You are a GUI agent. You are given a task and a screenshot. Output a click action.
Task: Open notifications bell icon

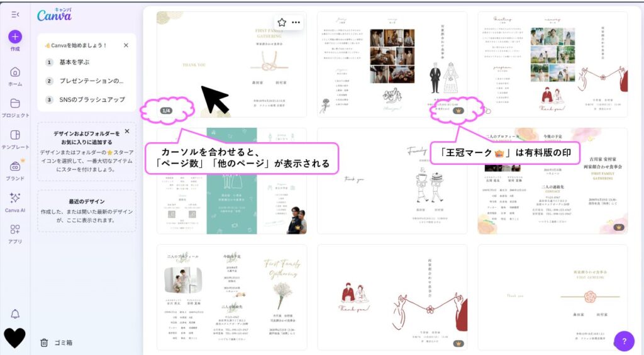point(15,314)
